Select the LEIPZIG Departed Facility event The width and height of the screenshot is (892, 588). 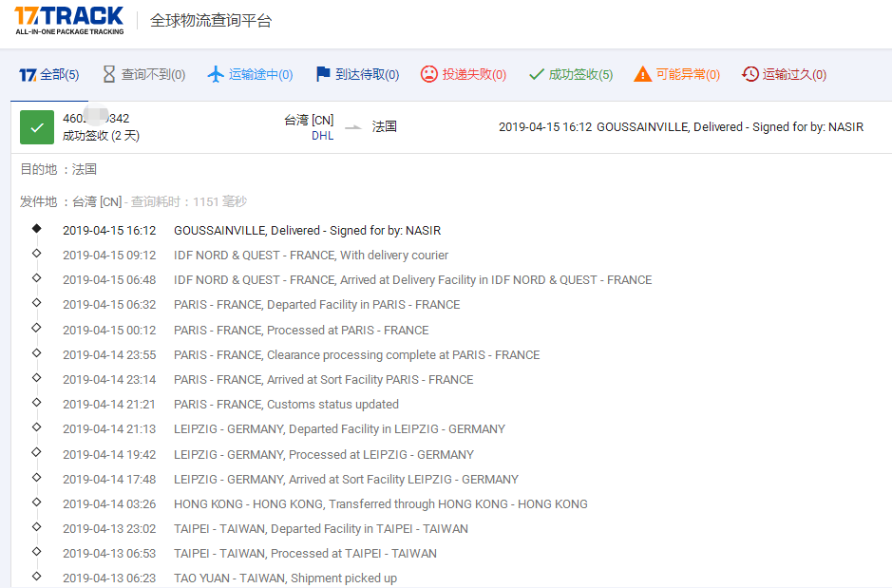coord(339,429)
